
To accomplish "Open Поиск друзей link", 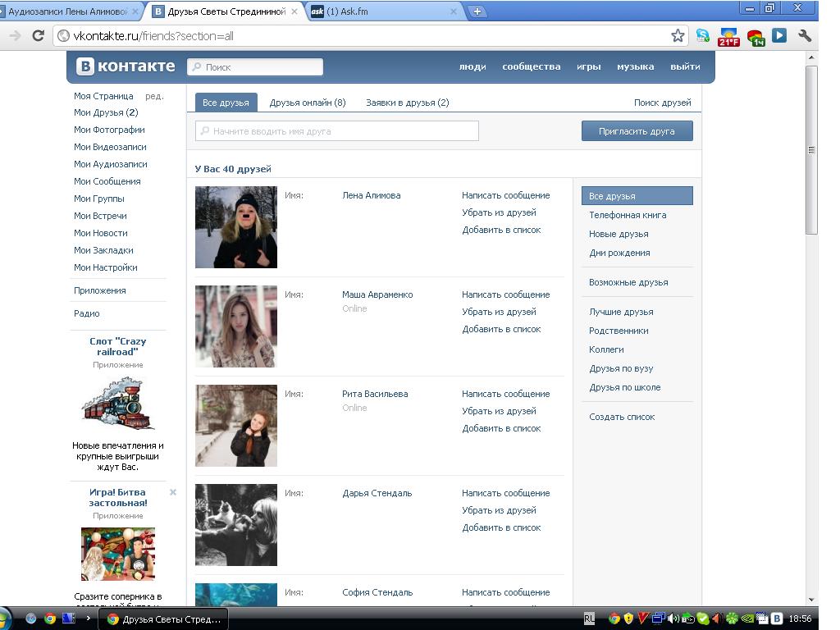I will [662, 103].
